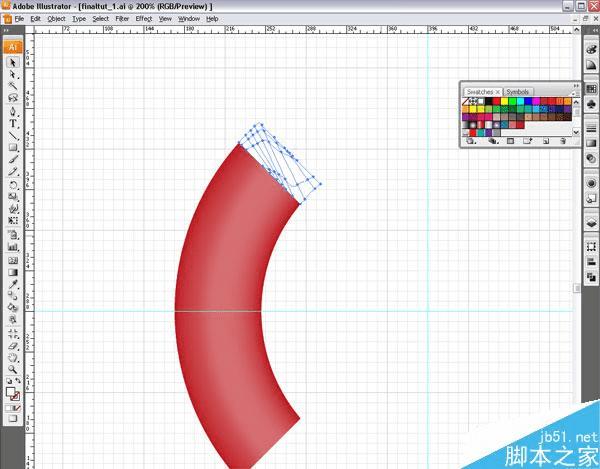Select the Rotate tool
This screenshot has height=469, width=600.
pos(13,185)
